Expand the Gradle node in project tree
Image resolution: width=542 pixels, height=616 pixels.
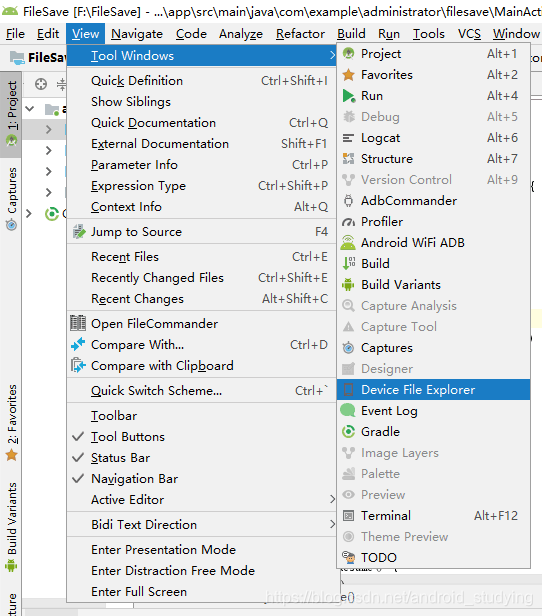[29, 214]
